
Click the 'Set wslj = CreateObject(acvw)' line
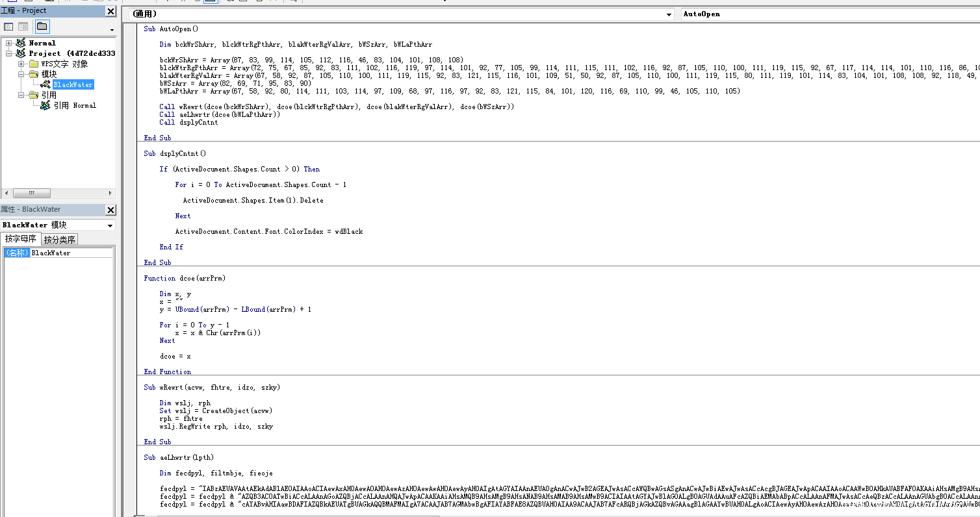click(x=216, y=410)
